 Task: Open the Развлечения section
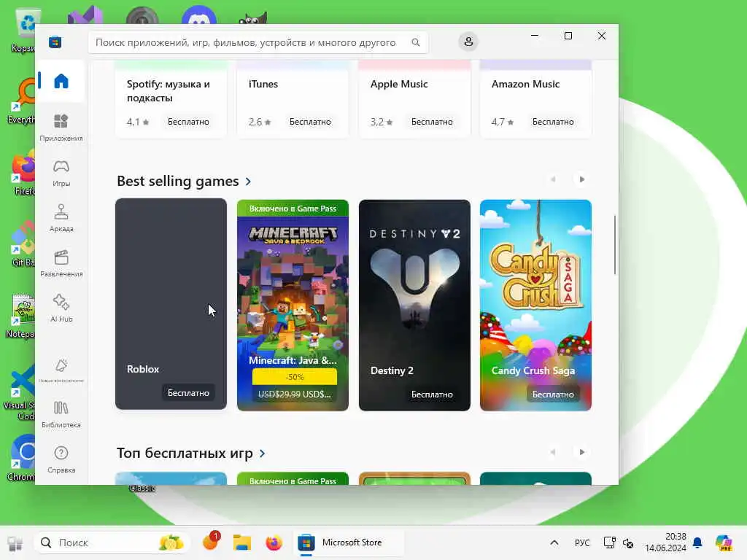(x=61, y=263)
